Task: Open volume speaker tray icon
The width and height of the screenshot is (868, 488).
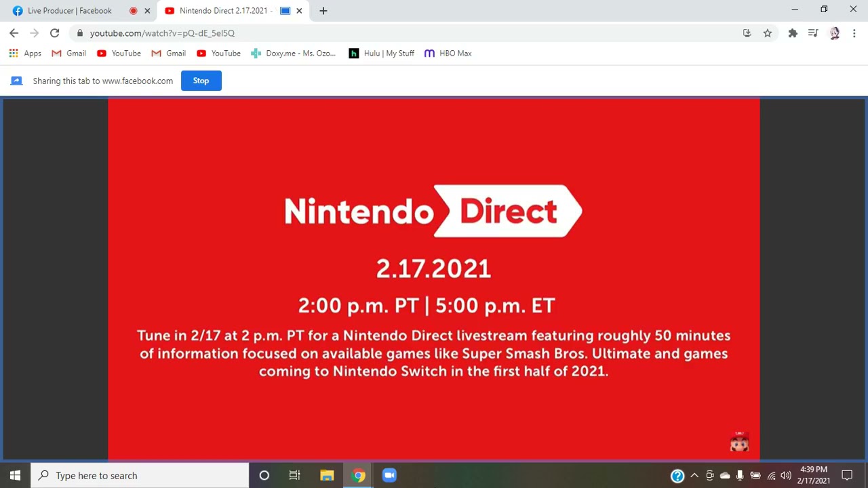Action: pos(786,475)
